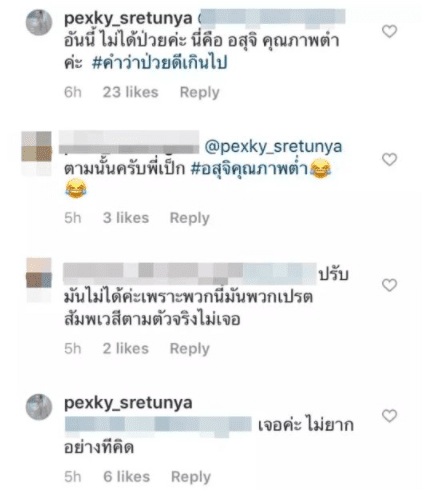Like the comment with 3 likes

tap(389, 159)
